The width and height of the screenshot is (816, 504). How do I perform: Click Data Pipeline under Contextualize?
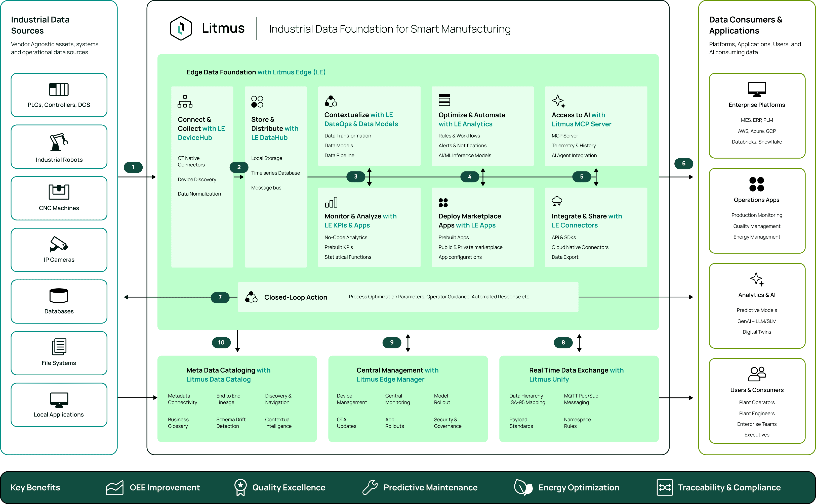339,155
